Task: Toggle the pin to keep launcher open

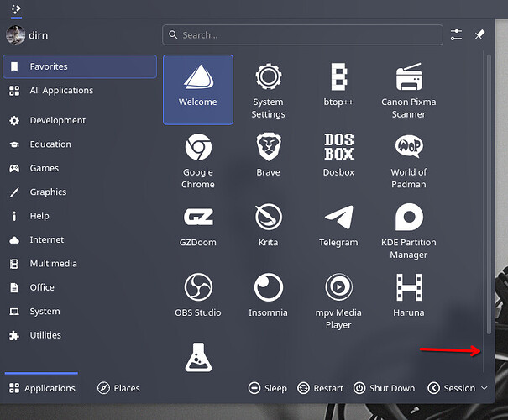Action: tap(479, 34)
